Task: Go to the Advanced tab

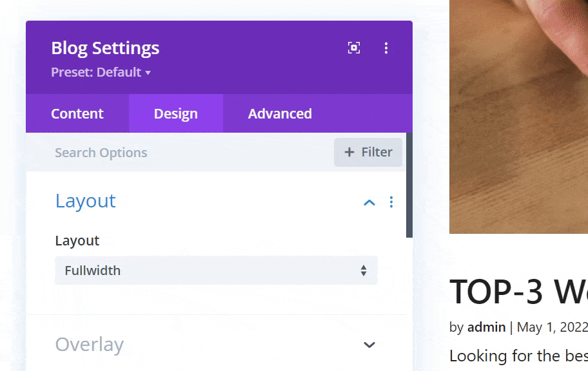Action: [x=280, y=113]
